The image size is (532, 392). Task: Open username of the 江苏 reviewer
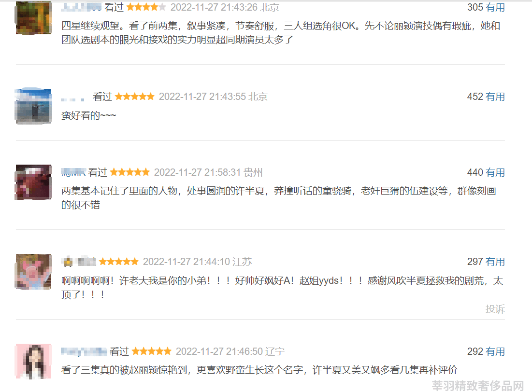click(79, 262)
